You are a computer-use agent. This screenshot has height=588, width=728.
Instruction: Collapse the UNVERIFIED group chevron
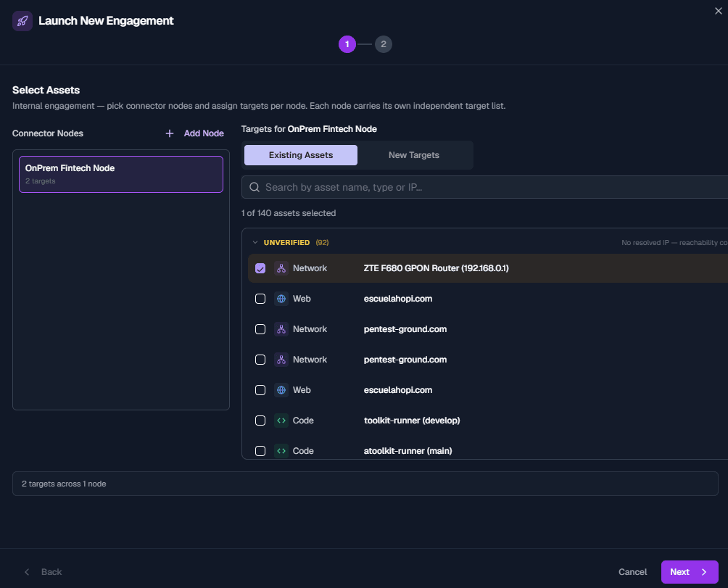[255, 242]
